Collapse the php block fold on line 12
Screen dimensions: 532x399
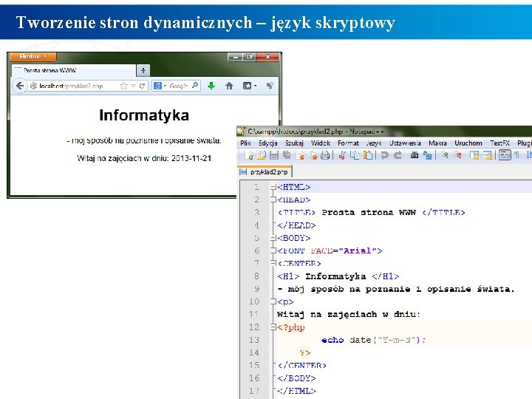273,327
